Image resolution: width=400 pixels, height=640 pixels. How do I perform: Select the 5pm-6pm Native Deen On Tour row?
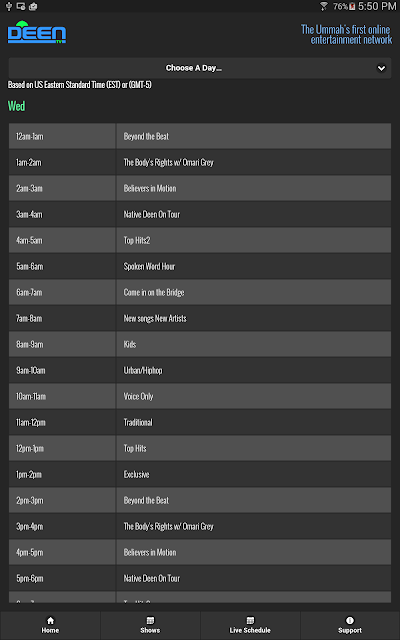(200, 578)
